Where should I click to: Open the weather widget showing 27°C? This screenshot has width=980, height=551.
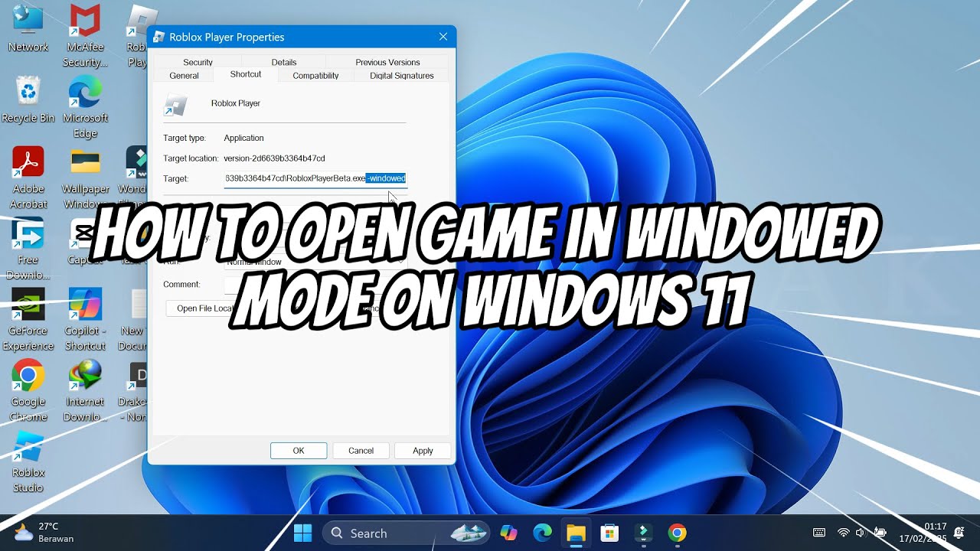[x=44, y=533]
